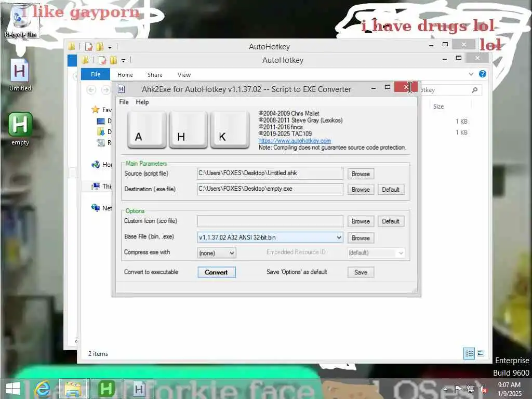Minimize the Ahk2Exe window
Viewport: 532px width, 399px height.
374,88
